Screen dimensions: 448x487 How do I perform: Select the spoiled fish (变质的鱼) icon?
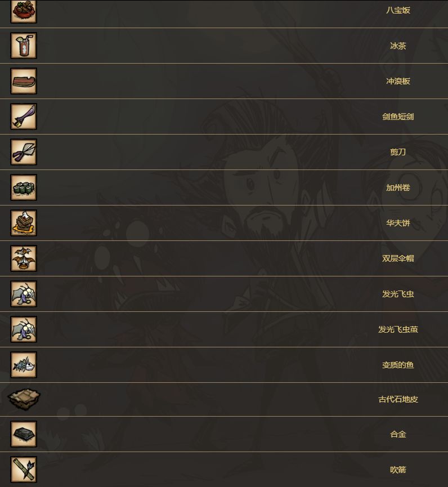coord(24,365)
